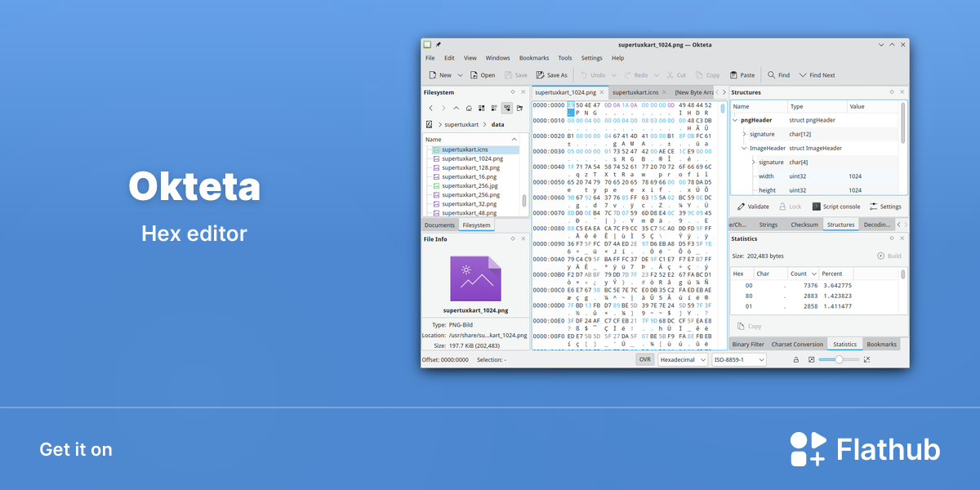The width and height of the screenshot is (980, 490).
Task: Go to home folder in Filesystem panel
Action: (469, 108)
